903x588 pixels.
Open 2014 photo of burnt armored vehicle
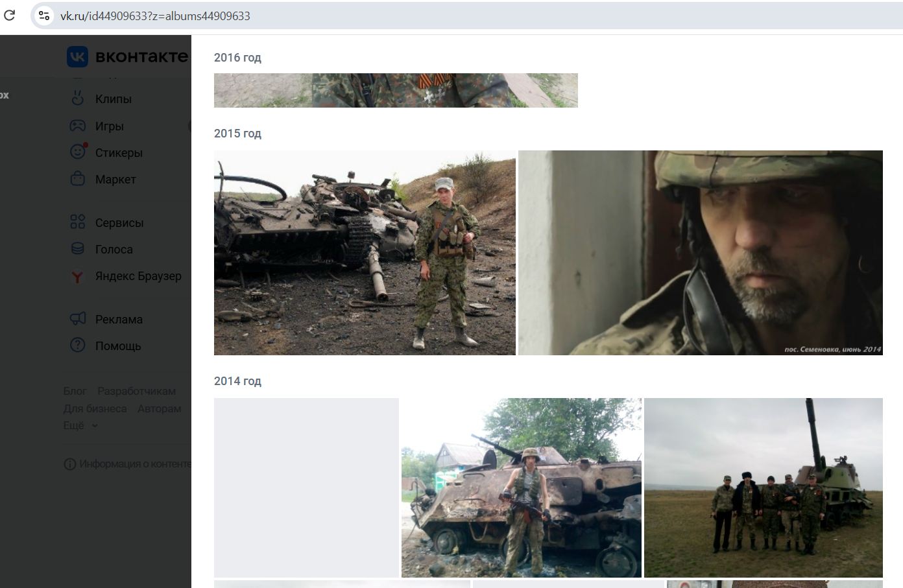pyautogui.click(x=522, y=488)
